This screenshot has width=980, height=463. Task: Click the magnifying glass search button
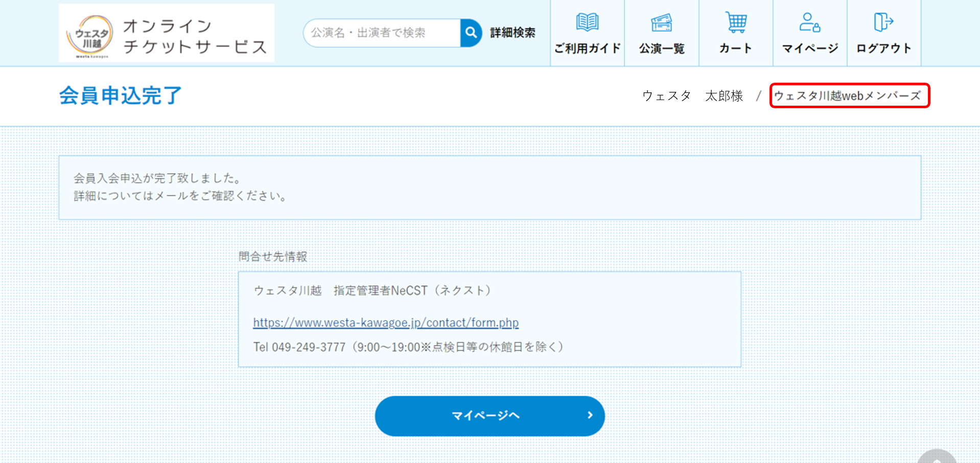coord(471,33)
